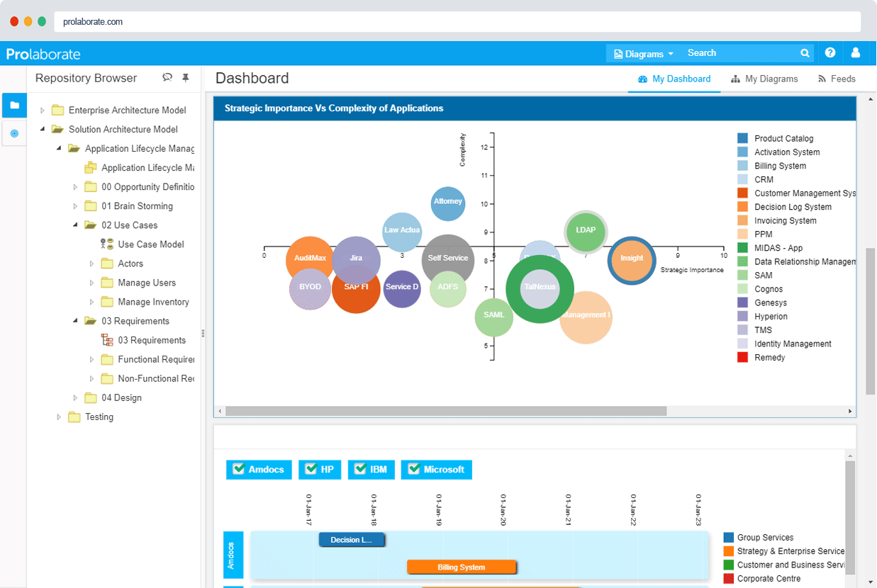
Task: Click the Testing folder icon
Action: [74, 417]
